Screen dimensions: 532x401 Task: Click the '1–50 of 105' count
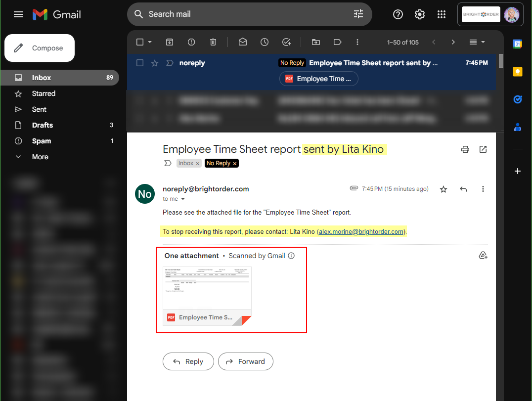click(x=403, y=43)
